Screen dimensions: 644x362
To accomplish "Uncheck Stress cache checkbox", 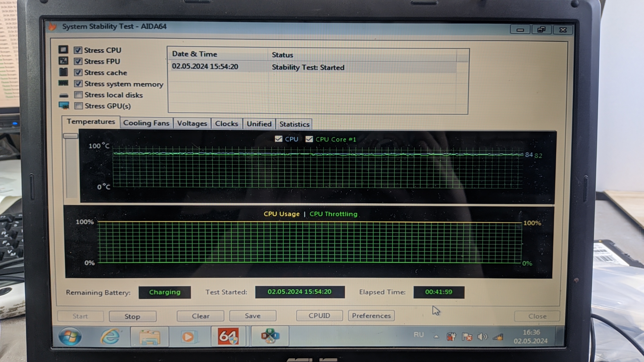I will [x=78, y=73].
